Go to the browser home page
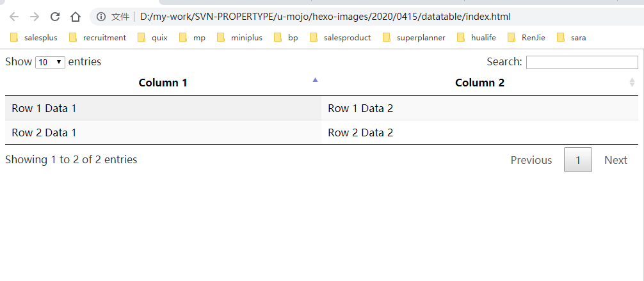Screen dimensions: 644x281 [x=76, y=17]
